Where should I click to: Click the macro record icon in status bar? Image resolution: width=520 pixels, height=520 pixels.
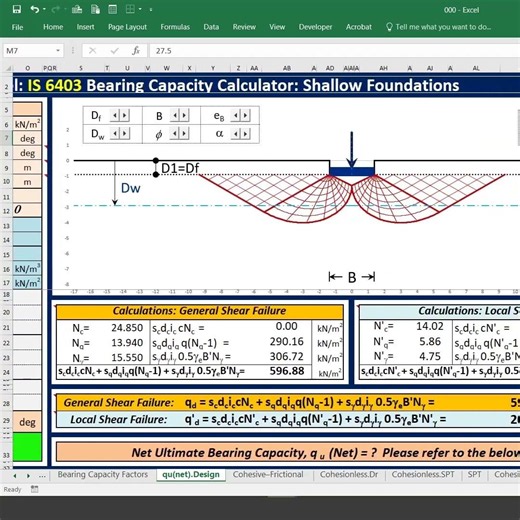(35, 489)
